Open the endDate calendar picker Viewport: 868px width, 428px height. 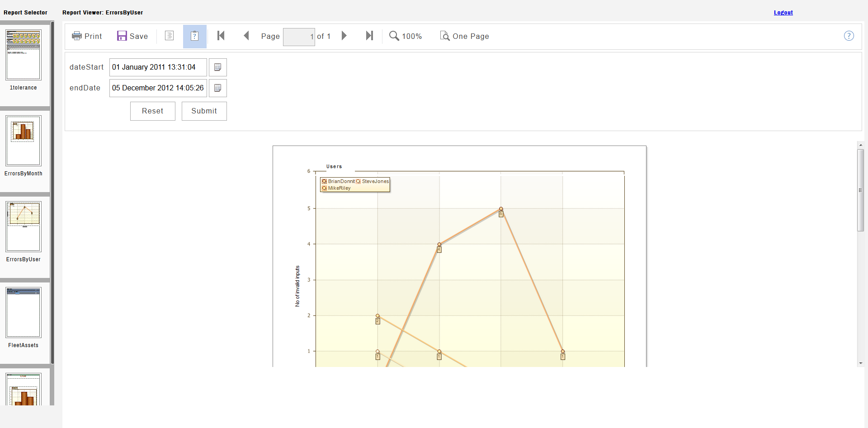217,88
